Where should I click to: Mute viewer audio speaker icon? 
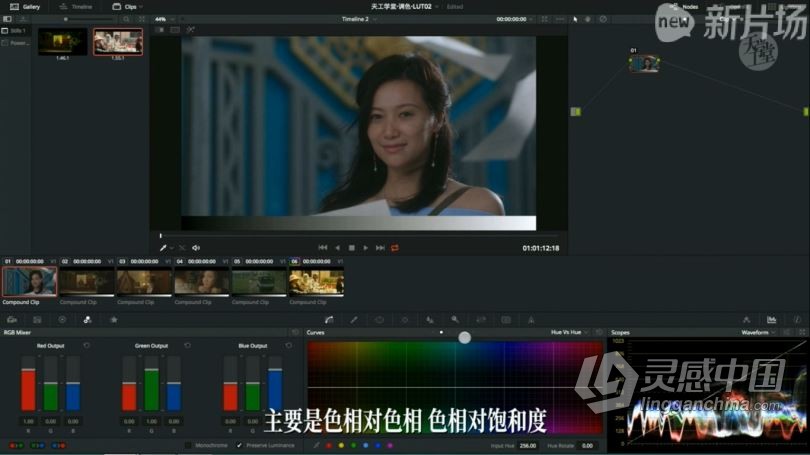tap(196, 248)
